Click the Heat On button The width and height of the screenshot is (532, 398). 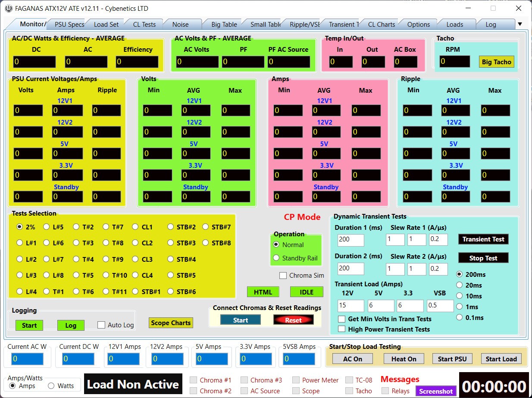click(x=404, y=359)
